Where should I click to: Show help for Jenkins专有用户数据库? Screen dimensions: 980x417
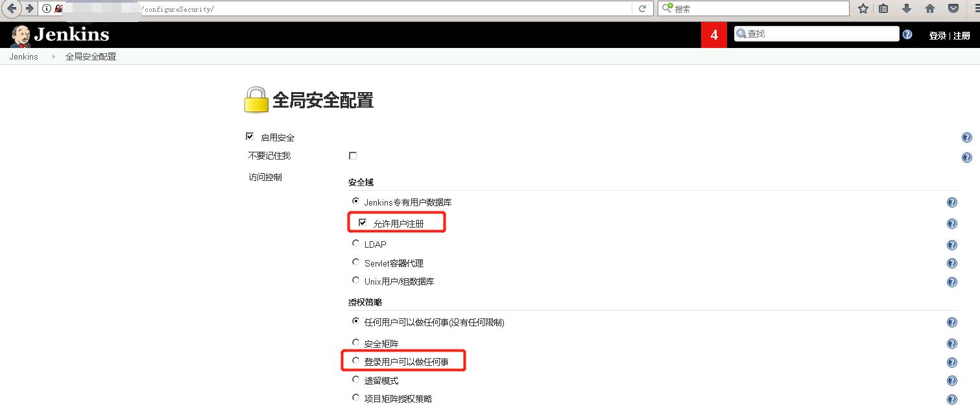(x=952, y=202)
